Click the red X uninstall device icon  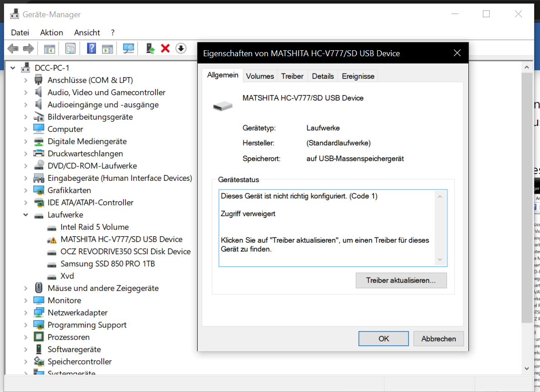coord(165,48)
